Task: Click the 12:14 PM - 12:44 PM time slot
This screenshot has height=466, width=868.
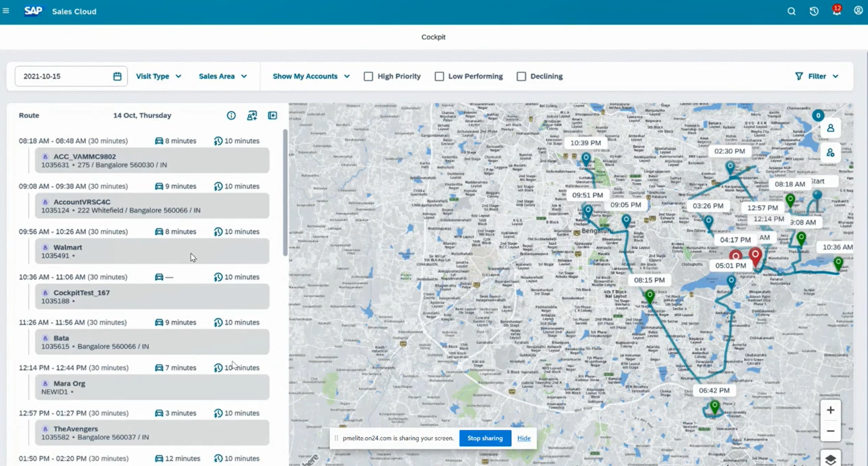Action: 73,368
